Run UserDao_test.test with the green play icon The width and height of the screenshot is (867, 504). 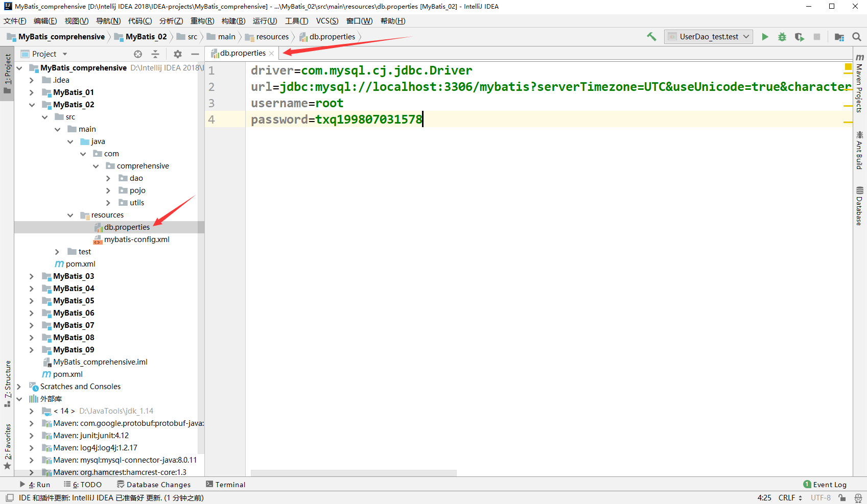(x=765, y=37)
